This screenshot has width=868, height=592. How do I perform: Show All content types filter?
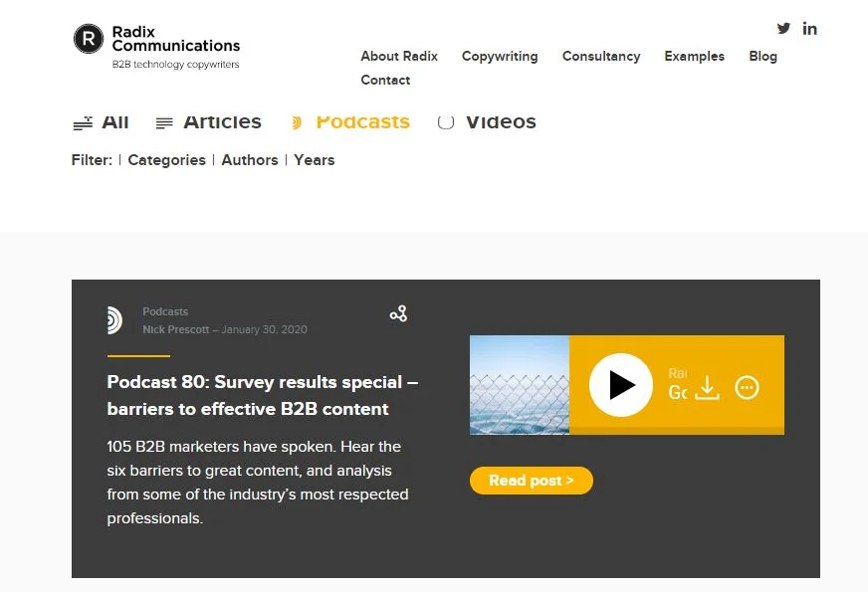(102, 122)
